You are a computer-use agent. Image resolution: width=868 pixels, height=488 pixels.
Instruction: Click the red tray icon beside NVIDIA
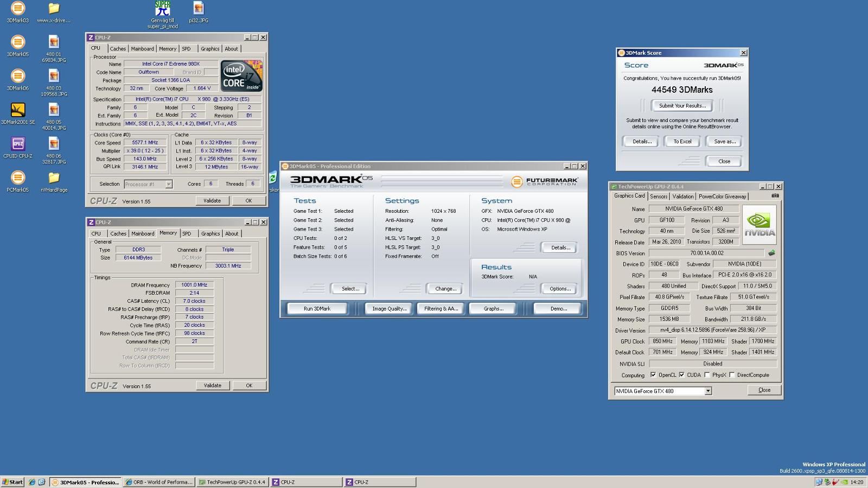(836, 482)
